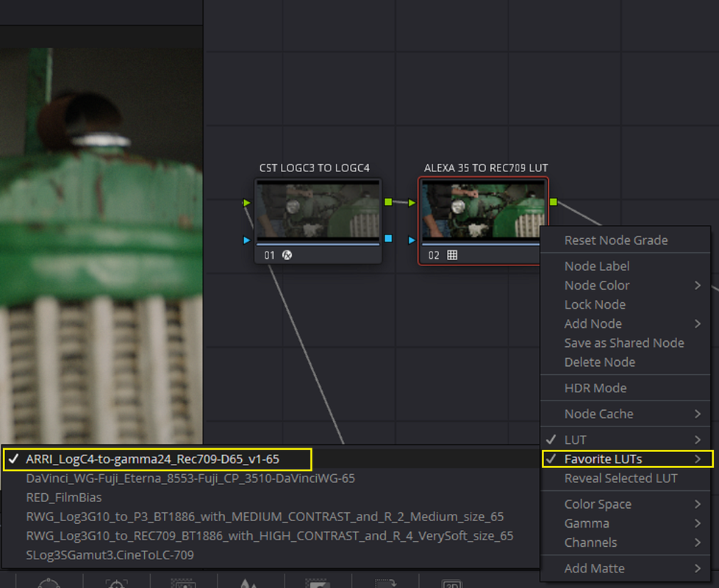This screenshot has height=588, width=719.
Task: Select the green RGB output square of node 02
Action: pos(554,202)
